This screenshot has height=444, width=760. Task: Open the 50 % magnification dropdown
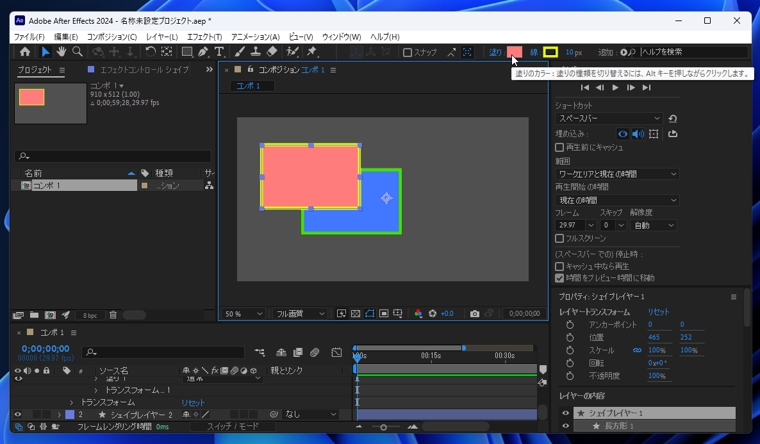point(244,314)
